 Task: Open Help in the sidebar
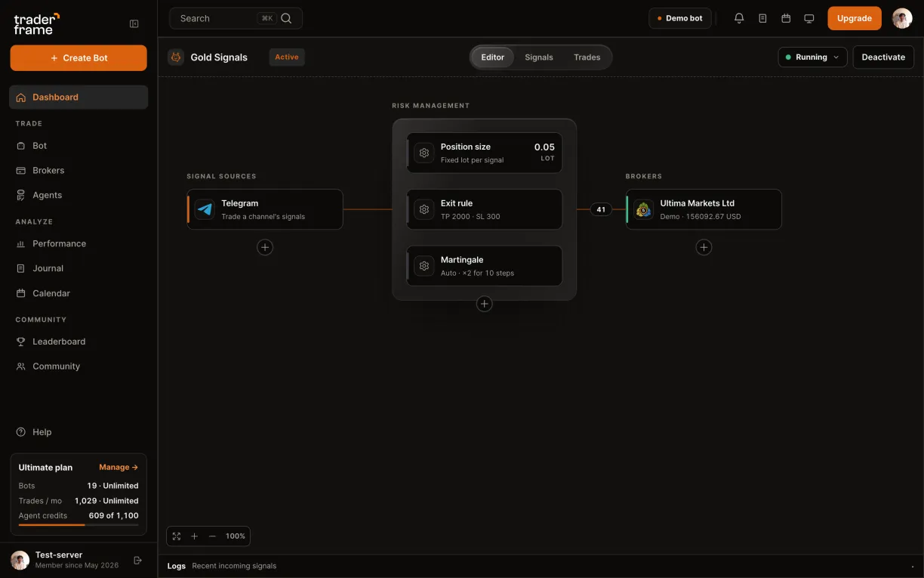pyautogui.click(x=79, y=432)
